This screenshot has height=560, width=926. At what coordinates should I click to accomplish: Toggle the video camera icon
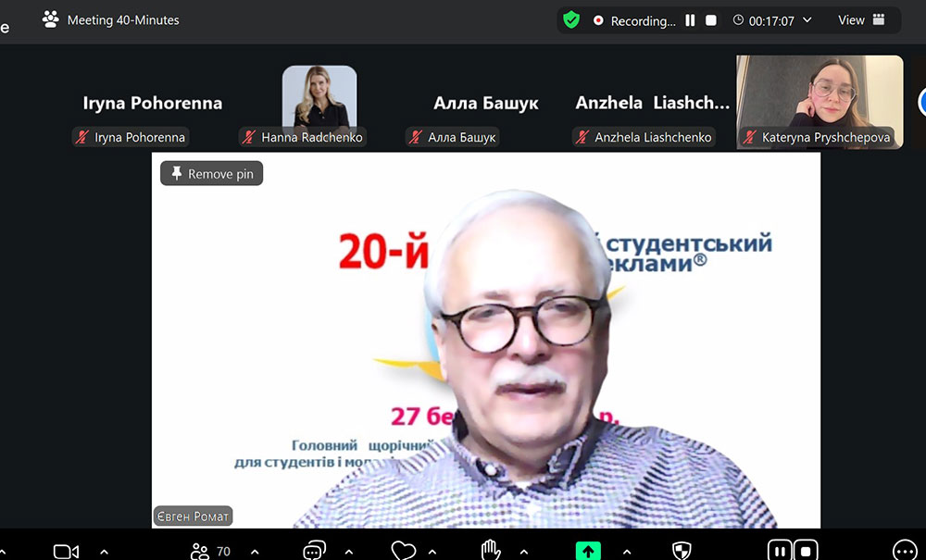point(66,551)
